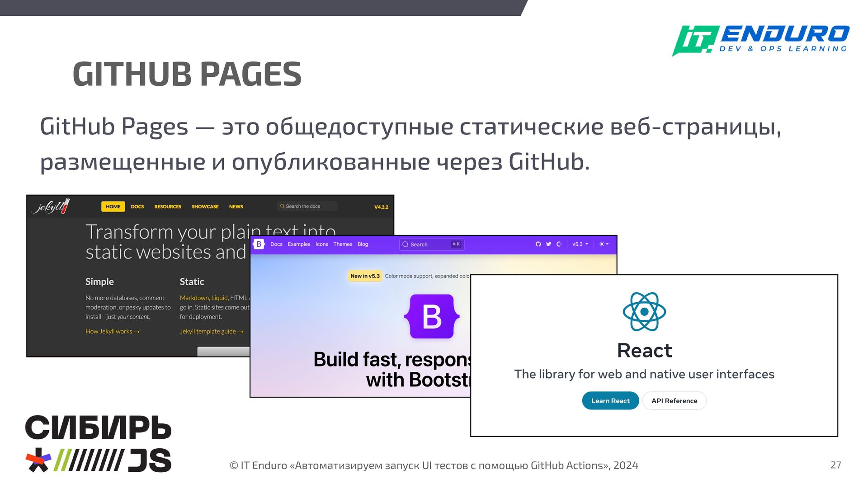The width and height of the screenshot is (868, 488).
Task: Click the IT Enduro copyright footer text
Action: coord(434,465)
